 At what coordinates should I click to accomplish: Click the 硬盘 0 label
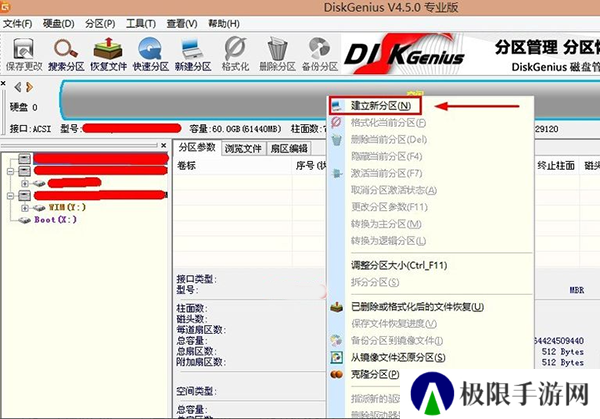(24, 107)
